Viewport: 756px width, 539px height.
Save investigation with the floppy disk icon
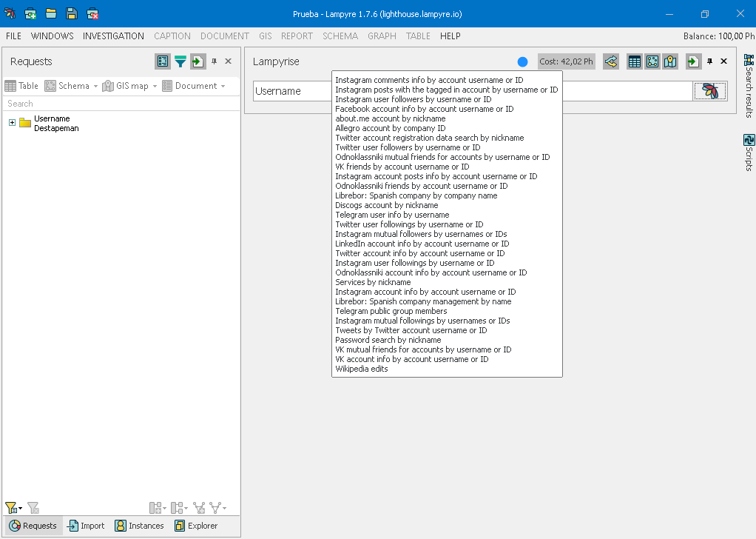pyautogui.click(x=72, y=13)
